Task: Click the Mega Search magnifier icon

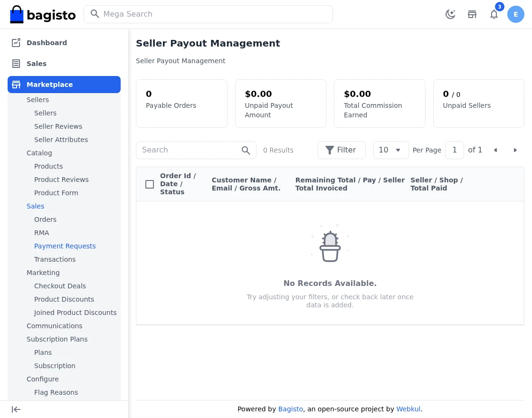Action: coord(95,14)
